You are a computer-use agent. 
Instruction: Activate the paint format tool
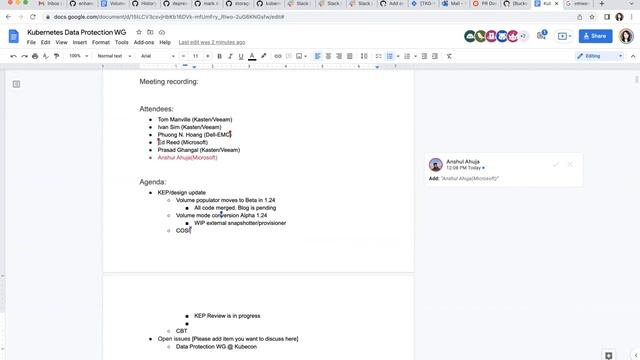pyautogui.click(x=56, y=56)
